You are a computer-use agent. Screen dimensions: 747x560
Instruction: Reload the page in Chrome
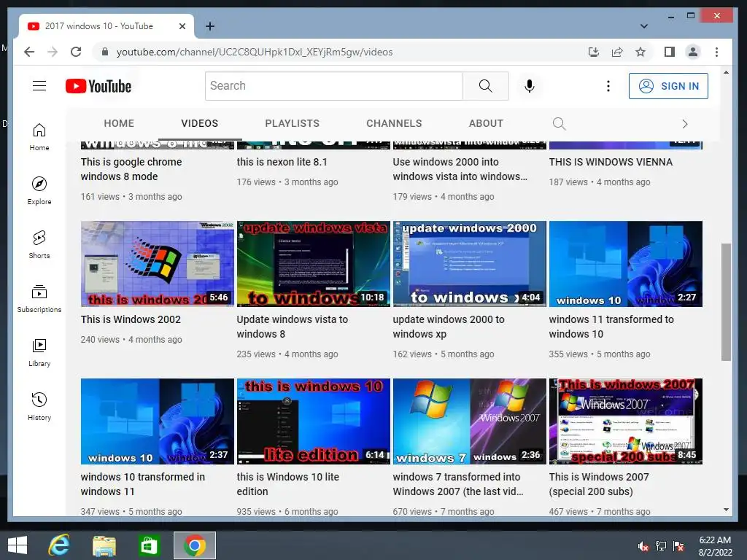coord(76,52)
